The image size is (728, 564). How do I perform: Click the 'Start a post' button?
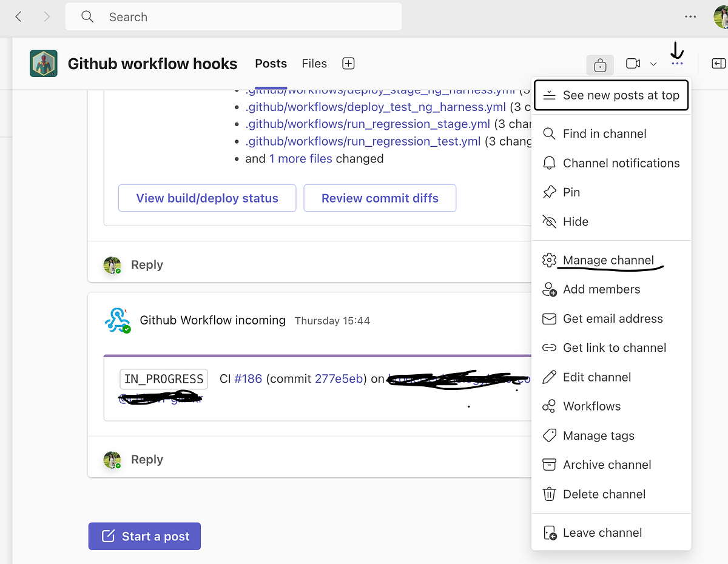click(144, 536)
